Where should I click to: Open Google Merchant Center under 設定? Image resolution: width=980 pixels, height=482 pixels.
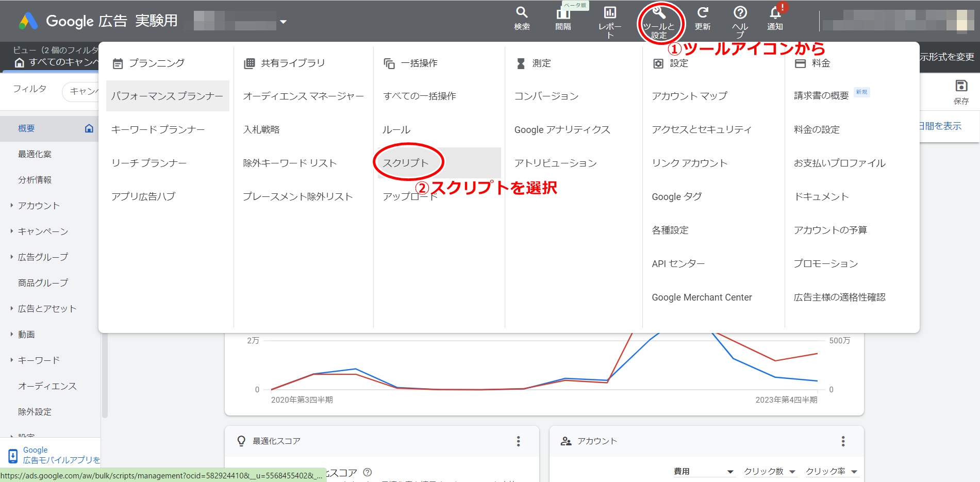click(702, 297)
